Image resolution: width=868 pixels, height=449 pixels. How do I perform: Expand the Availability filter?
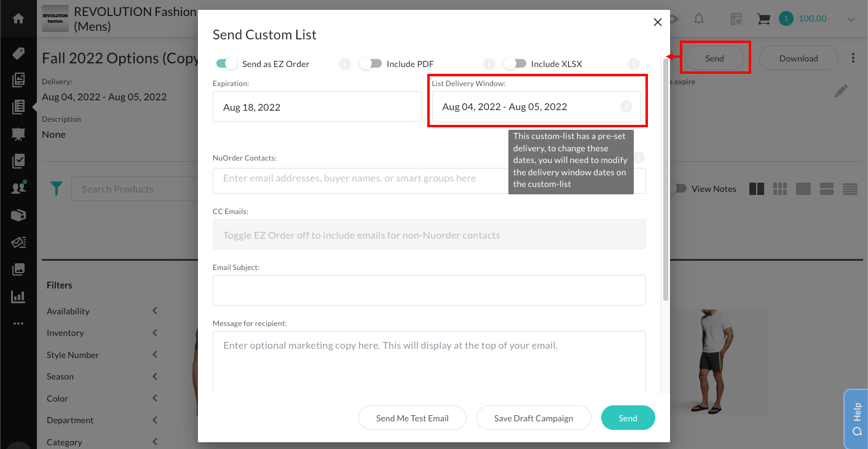[155, 311]
